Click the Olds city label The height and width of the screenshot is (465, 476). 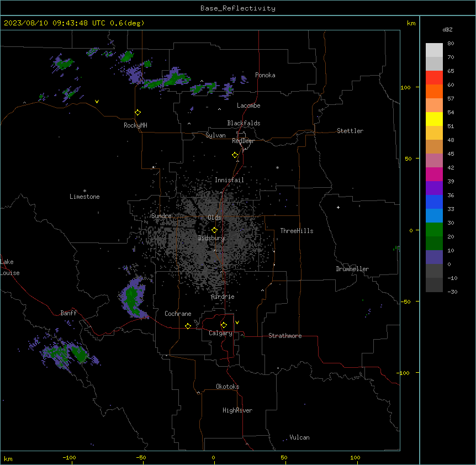click(x=214, y=218)
